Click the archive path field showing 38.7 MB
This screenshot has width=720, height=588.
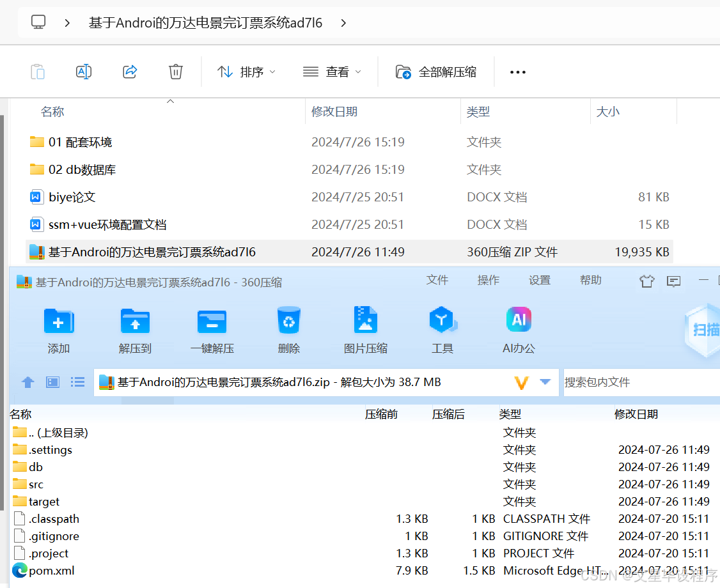click(326, 382)
